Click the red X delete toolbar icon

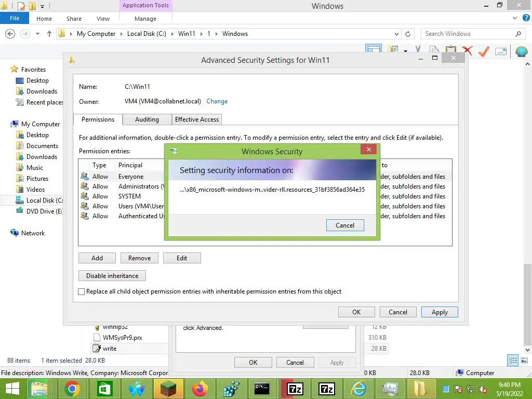(467, 51)
